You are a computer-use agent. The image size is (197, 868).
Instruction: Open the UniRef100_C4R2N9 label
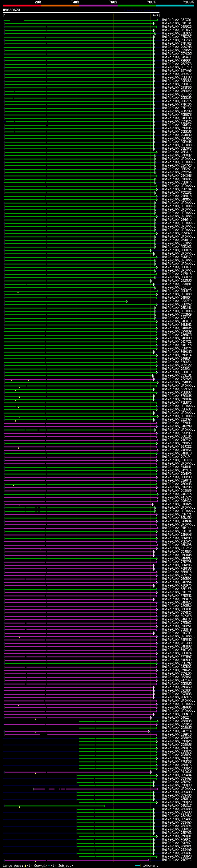(176, 426)
